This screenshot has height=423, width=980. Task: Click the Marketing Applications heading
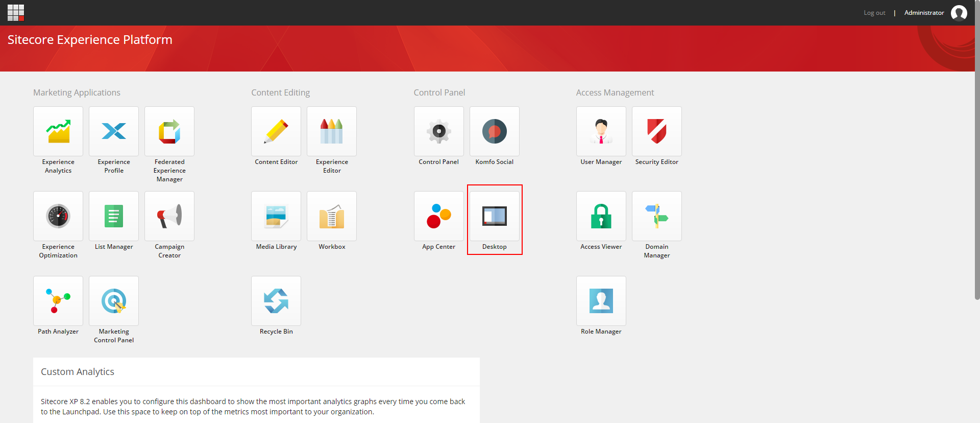(77, 92)
